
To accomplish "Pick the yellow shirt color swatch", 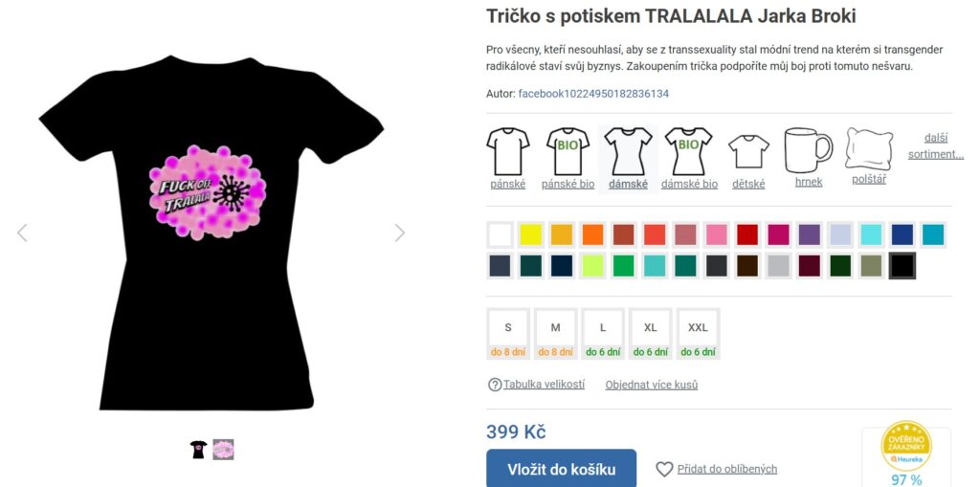I will pos(531,234).
